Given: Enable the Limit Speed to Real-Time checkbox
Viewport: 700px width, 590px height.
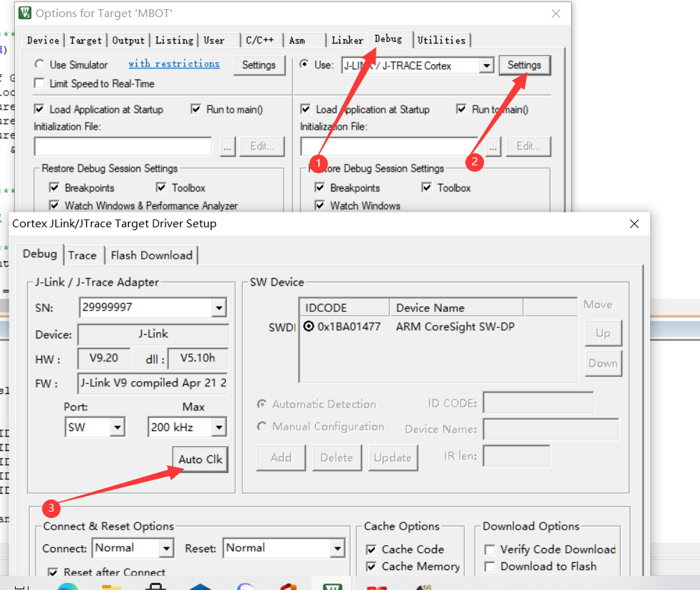Looking at the screenshot, I should pos(39,83).
